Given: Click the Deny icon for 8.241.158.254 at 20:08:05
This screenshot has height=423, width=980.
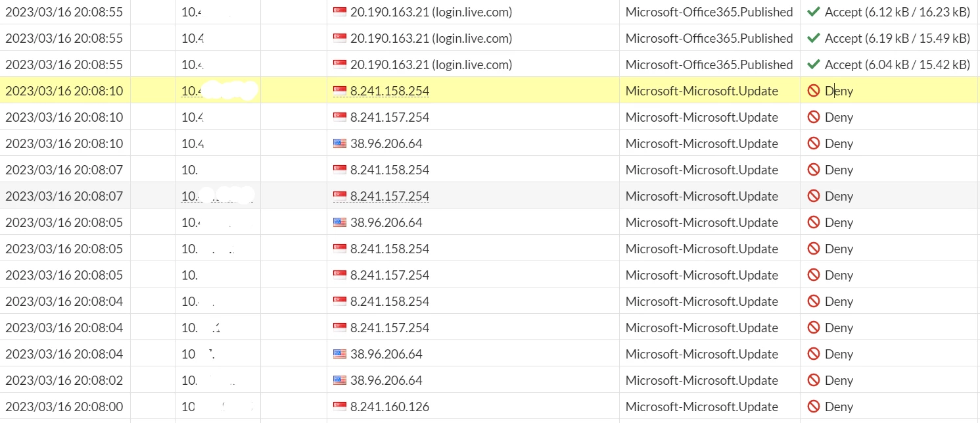Looking at the screenshot, I should click(x=814, y=249).
